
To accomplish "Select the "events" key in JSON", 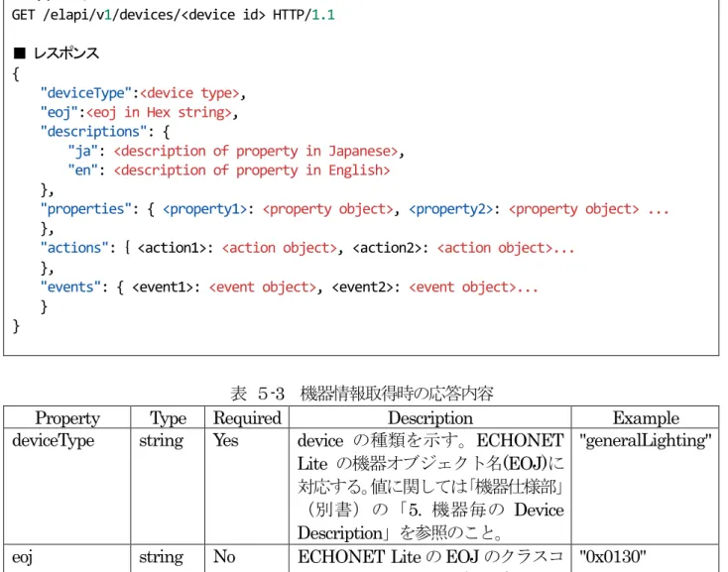I will (70, 287).
